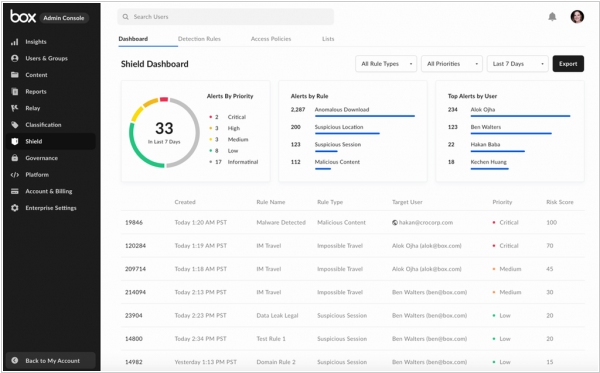Click globe icon beside hakan@crocorp.com
600x373 pixels.
point(395,222)
